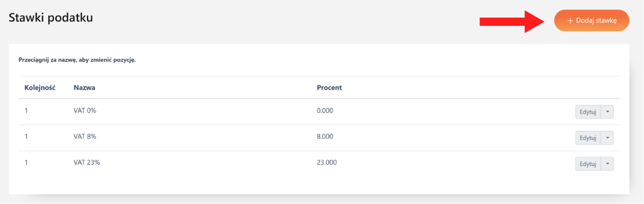Edit the VAT 0% tax rate
Viewport: 644px width, 204px height.
pos(588,112)
